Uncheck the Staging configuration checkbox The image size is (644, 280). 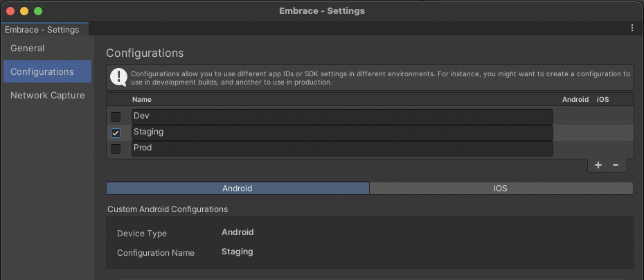(x=116, y=133)
